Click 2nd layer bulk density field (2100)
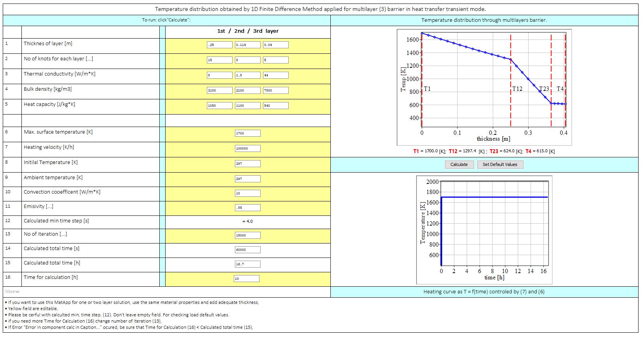The image size is (644, 337). coord(248,90)
